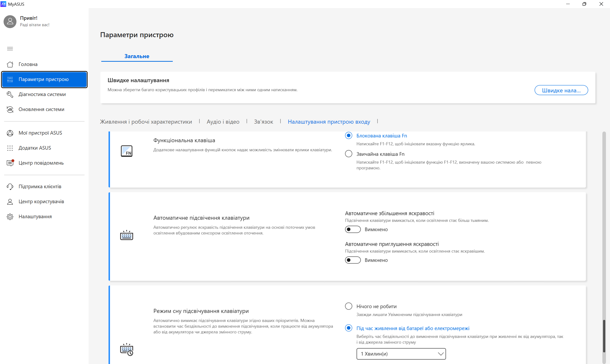Open the 1 Хвилин(и) timeout dropdown
The height and width of the screenshot is (364, 610).
[401, 354]
